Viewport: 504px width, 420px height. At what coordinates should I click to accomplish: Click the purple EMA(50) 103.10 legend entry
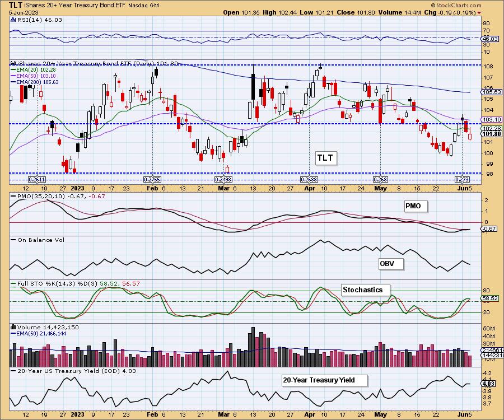click(x=34, y=76)
